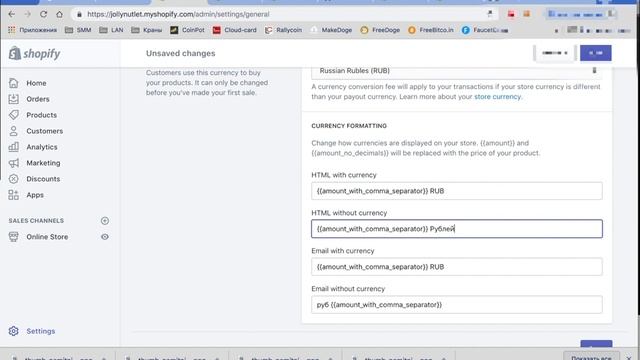This screenshot has height=360, width=640.
Task: Click the Discounts badge icon
Action: tap(13, 179)
